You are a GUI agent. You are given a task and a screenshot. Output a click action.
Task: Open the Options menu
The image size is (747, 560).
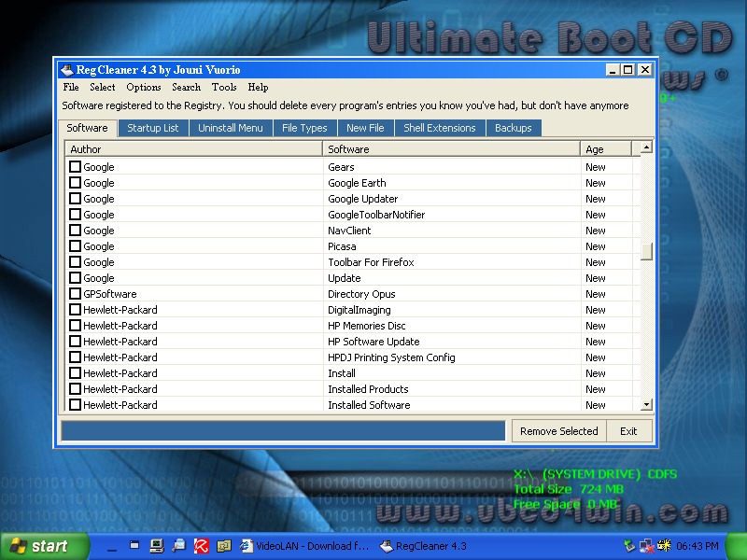click(144, 87)
